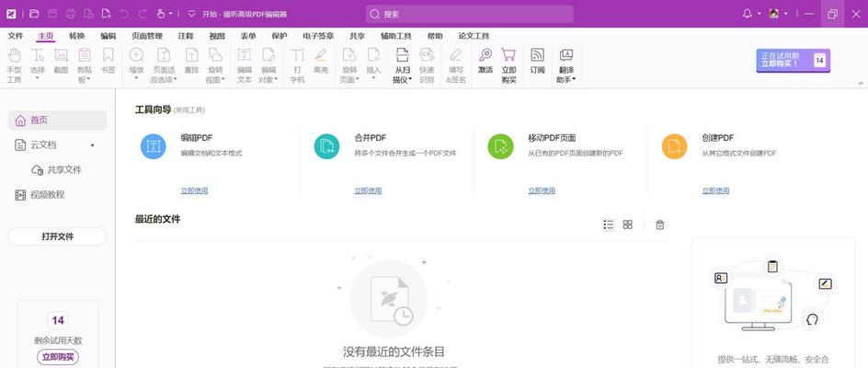The height and width of the screenshot is (368, 868).
Task: Switch recent files to grid view
Action: (627, 224)
